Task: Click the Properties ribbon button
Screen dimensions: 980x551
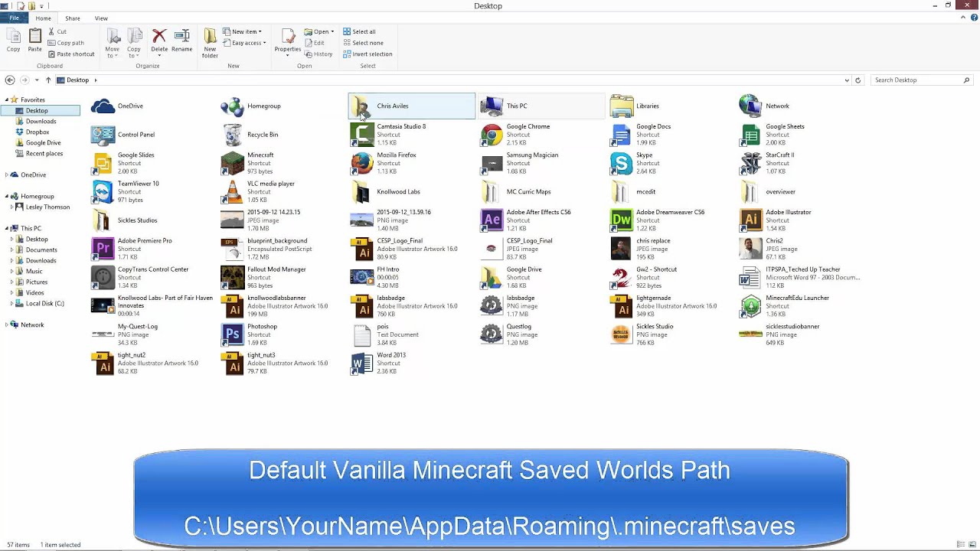Action: coord(288,43)
